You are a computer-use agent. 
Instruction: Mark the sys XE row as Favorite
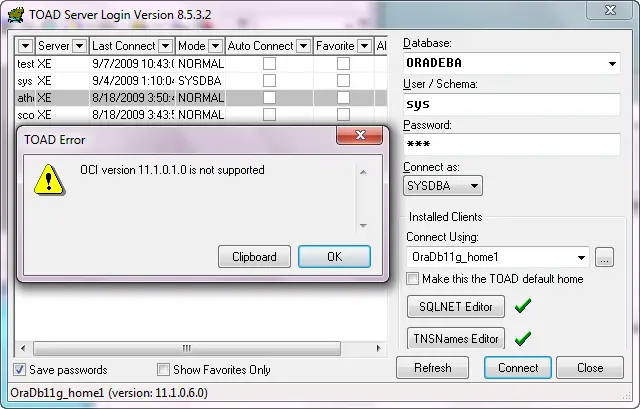pyautogui.click(x=343, y=80)
